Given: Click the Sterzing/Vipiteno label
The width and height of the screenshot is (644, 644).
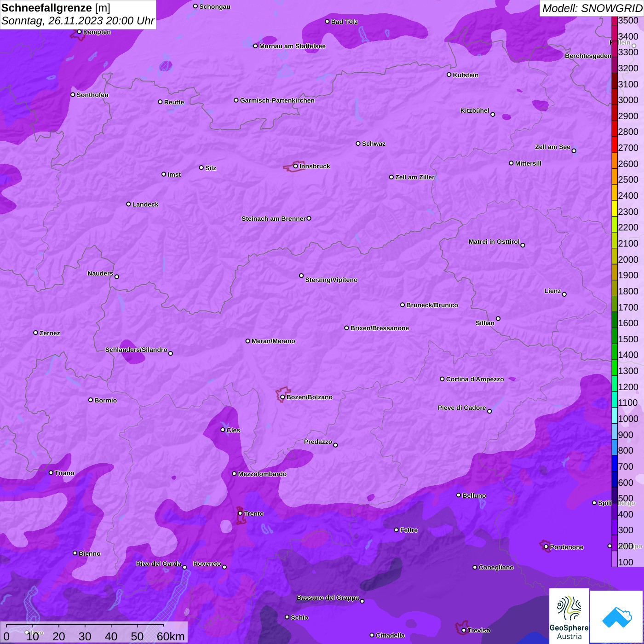Looking at the screenshot, I should 331,280.
